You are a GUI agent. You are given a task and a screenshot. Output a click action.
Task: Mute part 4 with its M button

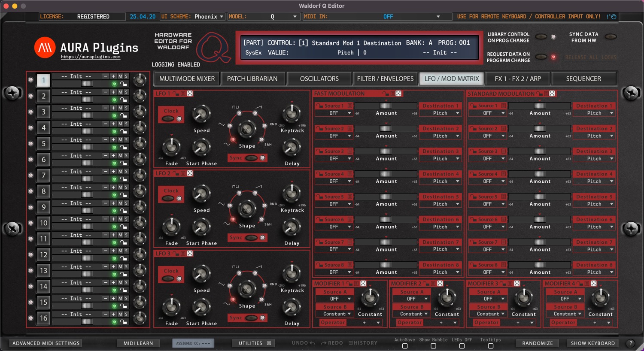click(120, 124)
